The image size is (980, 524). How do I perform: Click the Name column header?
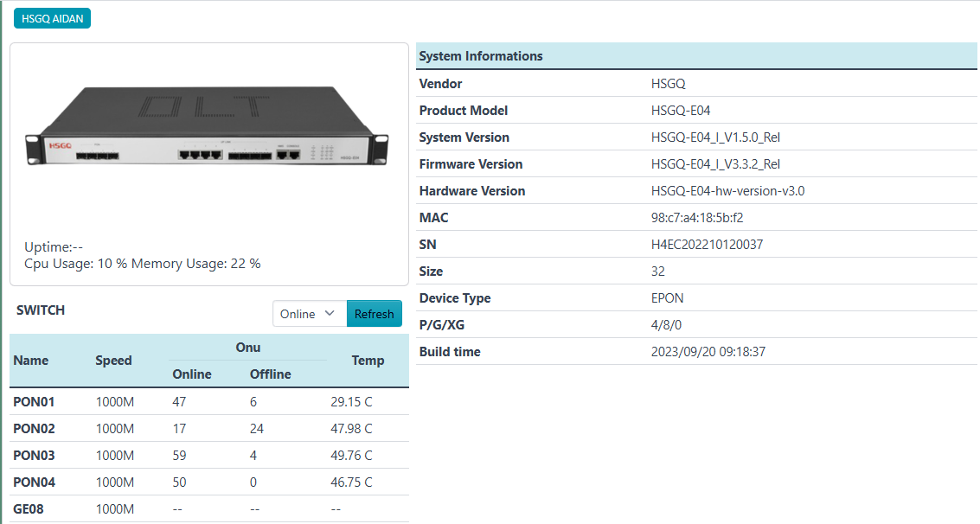point(31,361)
